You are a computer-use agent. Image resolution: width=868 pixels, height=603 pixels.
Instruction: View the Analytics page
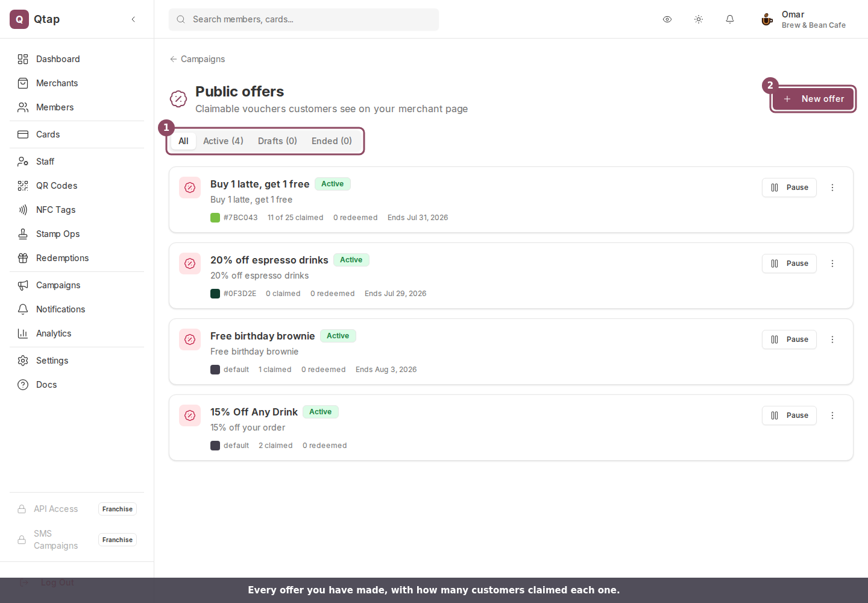pos(77,333)
